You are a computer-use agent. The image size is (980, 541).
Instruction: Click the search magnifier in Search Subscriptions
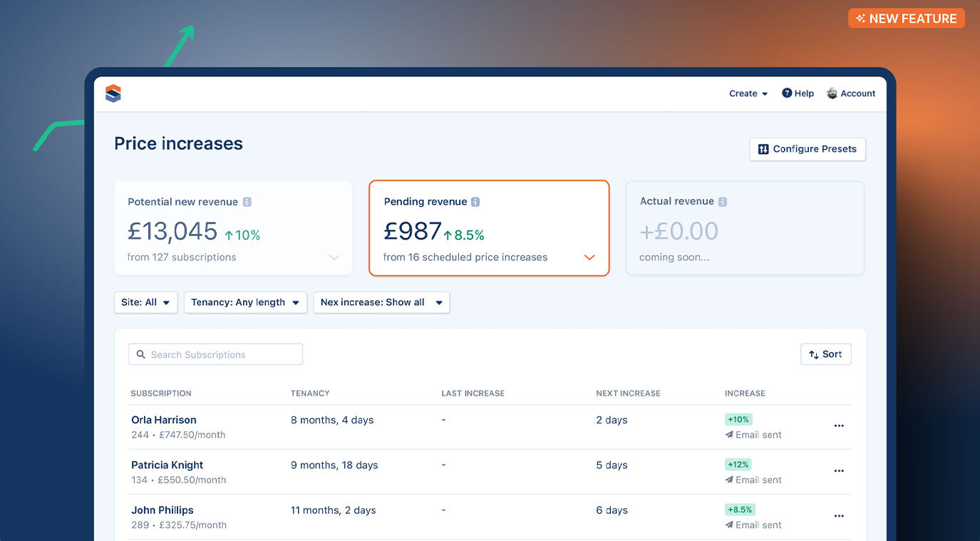point(140,354)
